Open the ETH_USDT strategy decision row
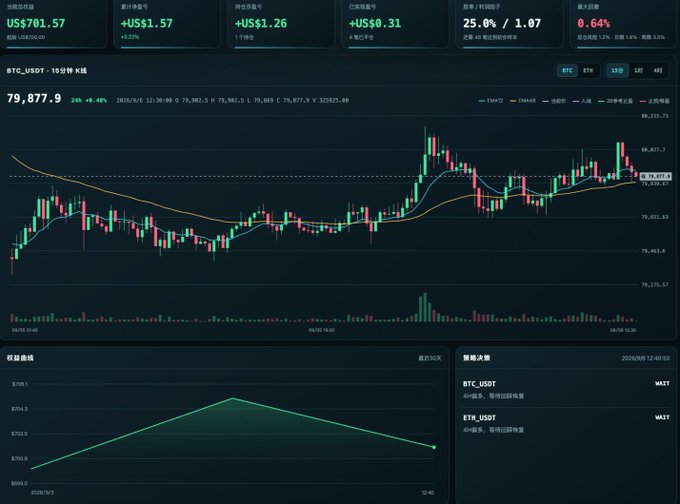The image size is (680, 504). tap(566, 423)
